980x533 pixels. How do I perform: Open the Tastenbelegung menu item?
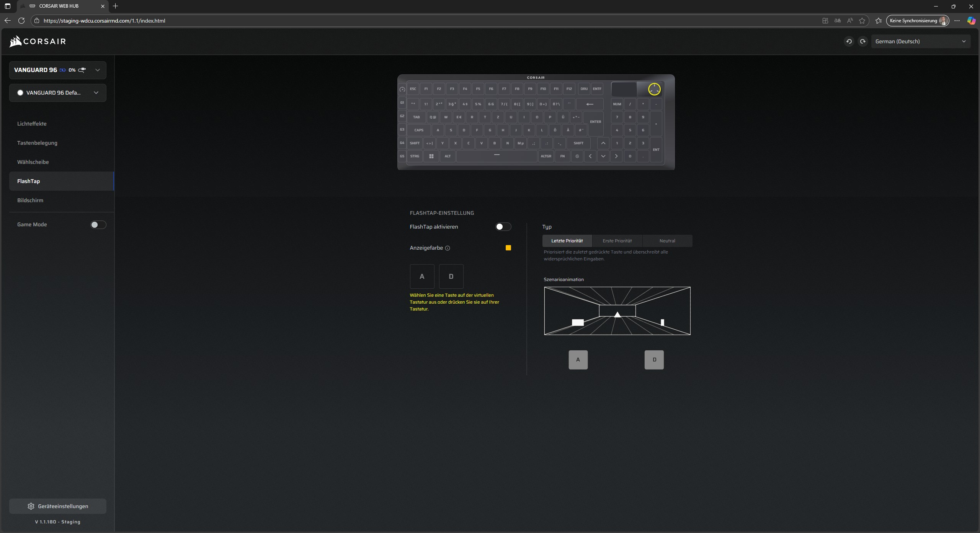click(37, 143)
